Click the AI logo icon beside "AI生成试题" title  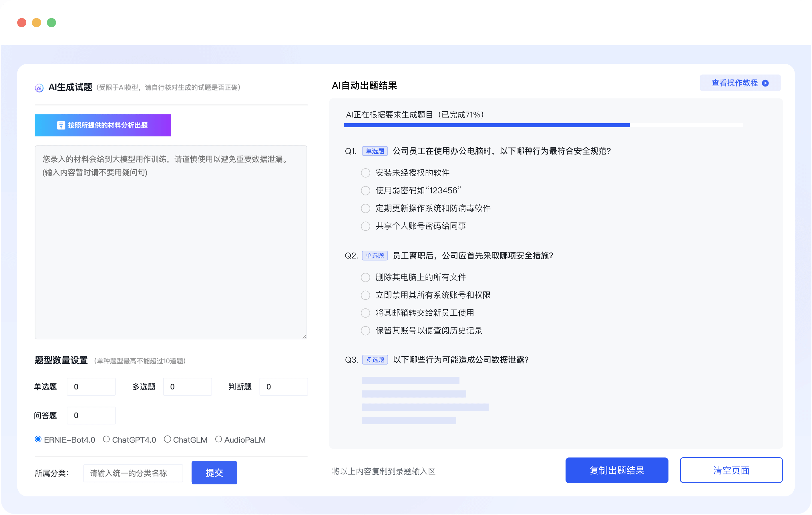click(x=39, y=88)
